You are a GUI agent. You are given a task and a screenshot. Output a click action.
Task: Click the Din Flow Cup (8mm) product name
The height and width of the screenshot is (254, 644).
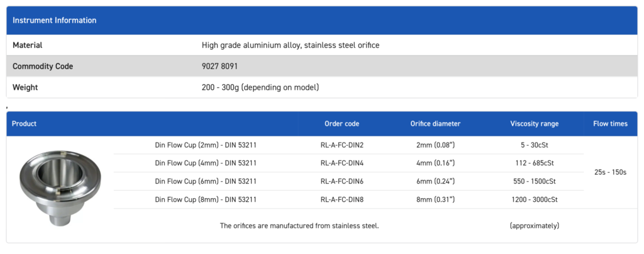[206, 199]
